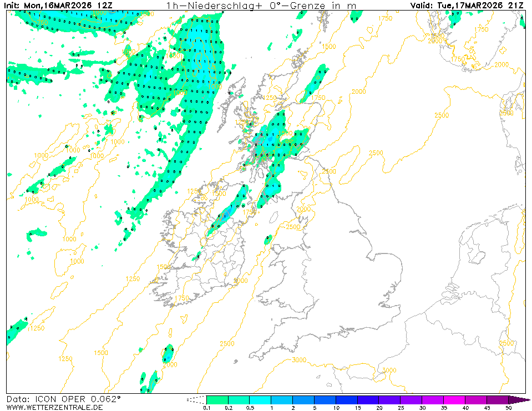Choose the violet 20–25 legend swatch
Viewport: 532px width, 411px height.
point(390,399)
